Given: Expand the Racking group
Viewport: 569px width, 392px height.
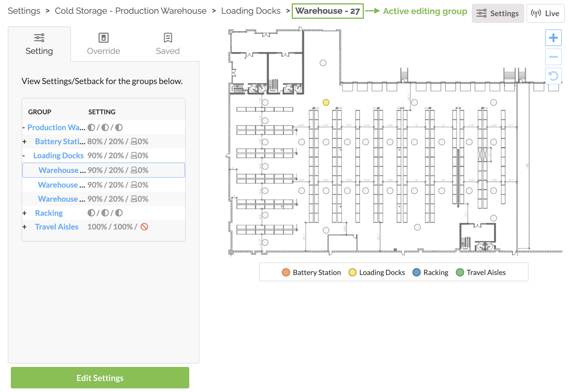Looking at the screenshot, I should [25, 213].
